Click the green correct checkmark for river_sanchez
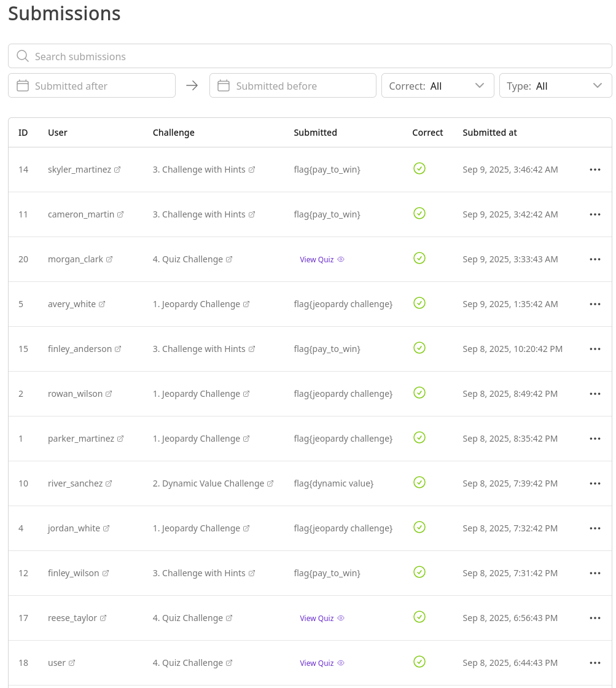Screen dimensions: 616x688 point(419,482)
